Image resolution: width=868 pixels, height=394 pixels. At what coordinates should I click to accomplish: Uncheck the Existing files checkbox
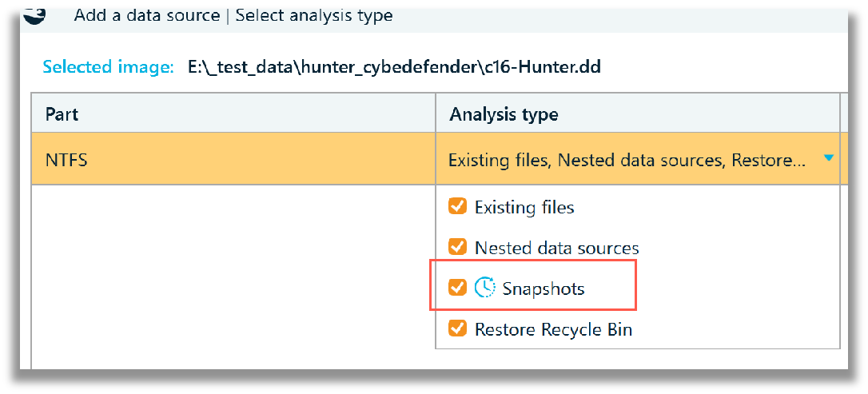coord(457,206)
